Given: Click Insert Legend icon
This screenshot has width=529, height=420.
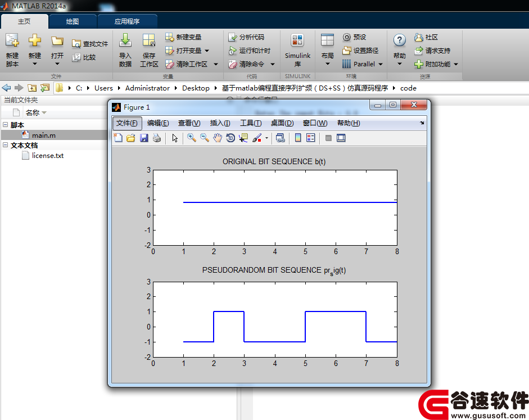Looking at the screenshot, I should [311, 138].
